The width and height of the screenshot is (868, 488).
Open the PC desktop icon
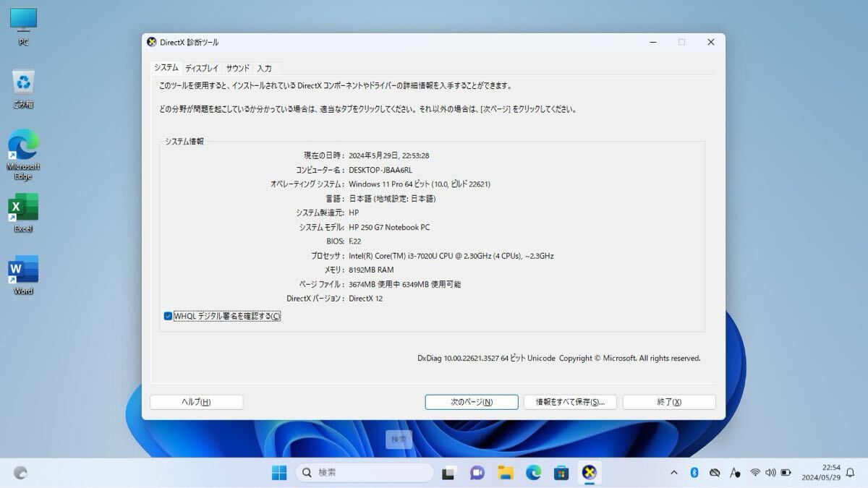click(x=23, y=26)
